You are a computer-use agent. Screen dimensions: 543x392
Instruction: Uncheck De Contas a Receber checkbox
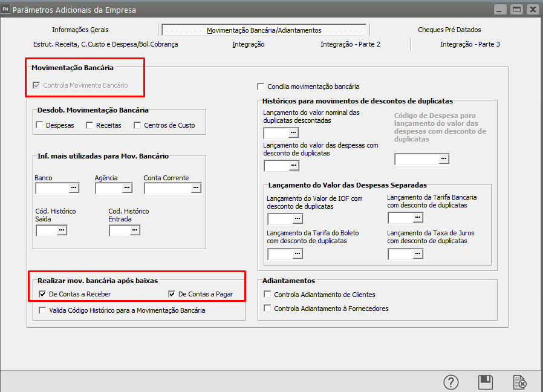click(42, 294)
